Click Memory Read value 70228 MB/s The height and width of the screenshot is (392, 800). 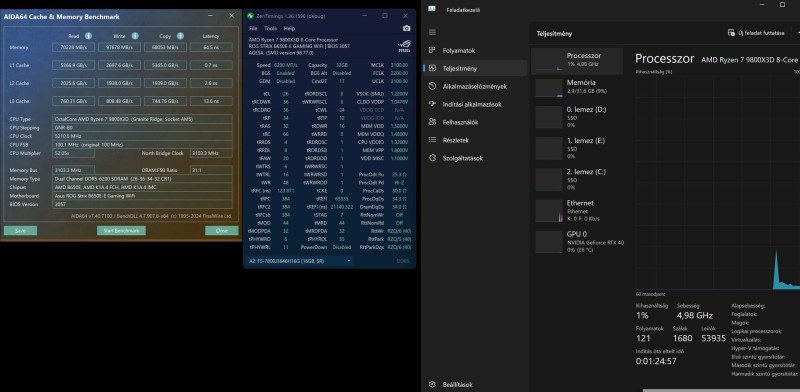73,47
